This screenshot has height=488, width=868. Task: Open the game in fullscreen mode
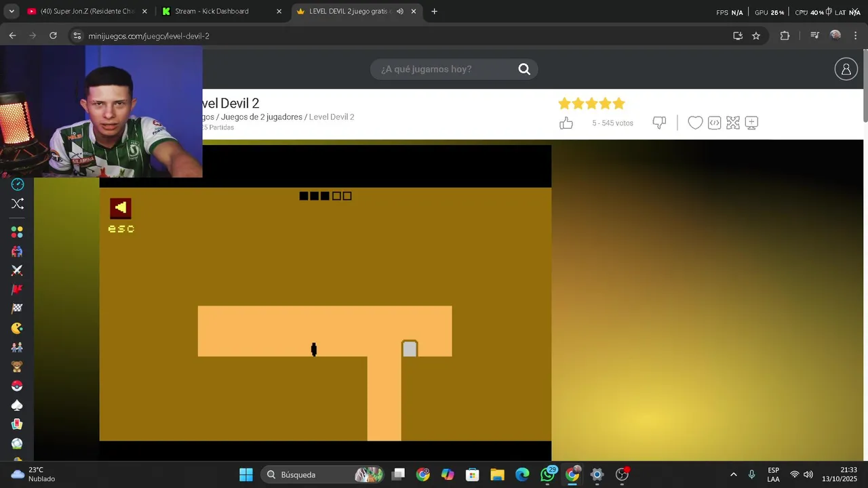(733, 123)
